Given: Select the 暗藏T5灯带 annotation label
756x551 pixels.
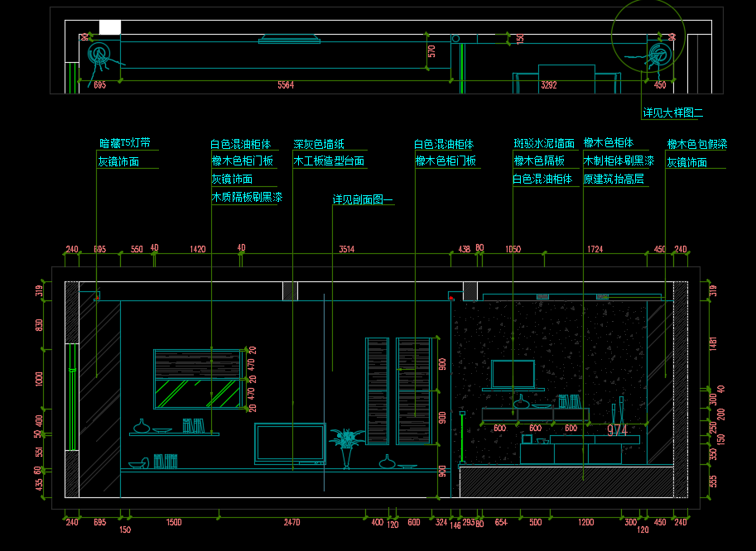Looking at the screenshot, I should pyautogui.click(x=125, y=142).
